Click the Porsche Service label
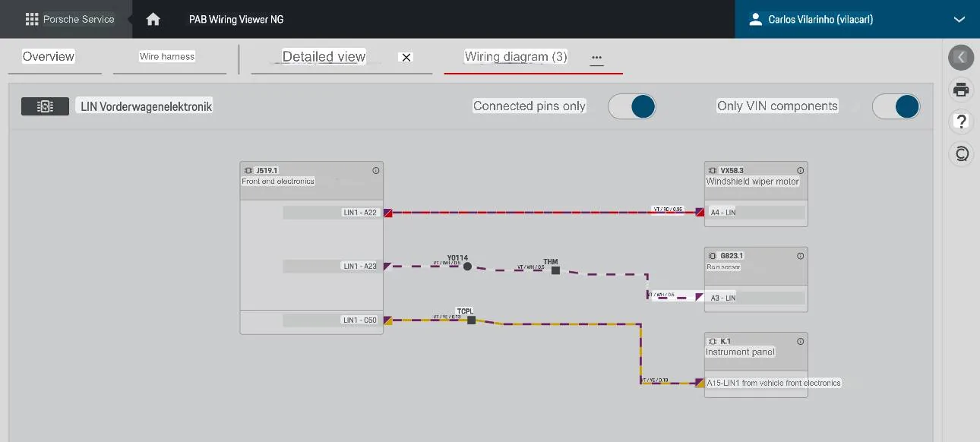Screen dimensions: 980x442 pyautogui.click(x=79, y=19)
